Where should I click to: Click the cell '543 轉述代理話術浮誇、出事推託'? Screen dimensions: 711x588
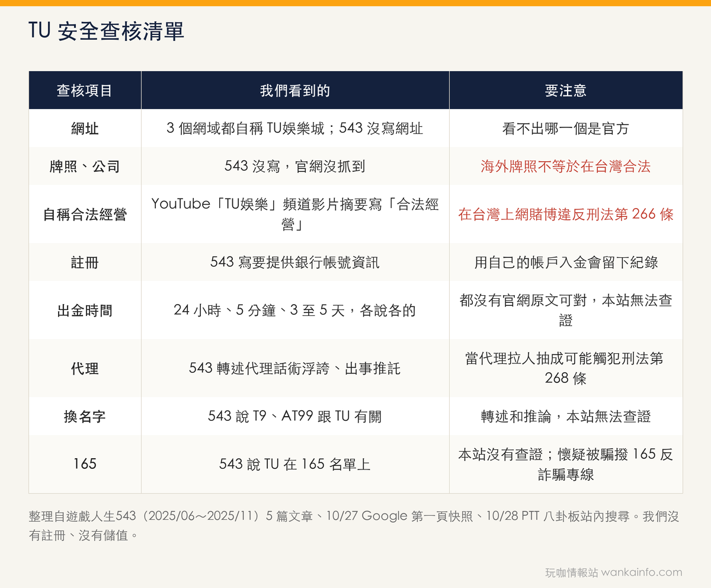(295, 368)
